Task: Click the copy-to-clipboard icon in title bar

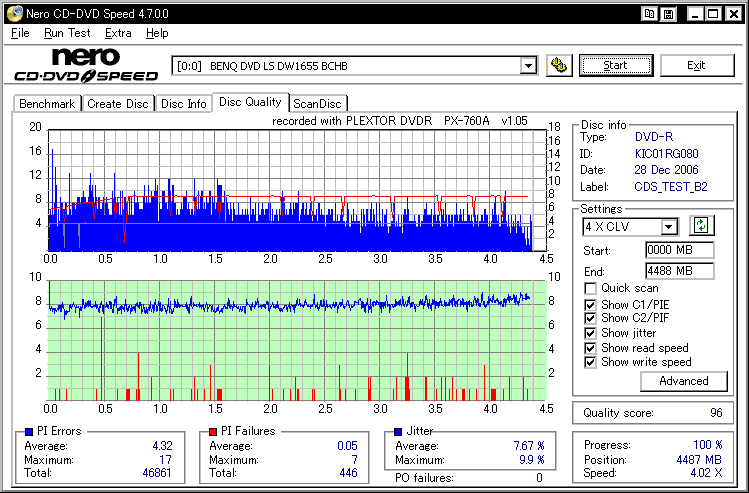Action: pyautogui.click(x=650, y=12)
